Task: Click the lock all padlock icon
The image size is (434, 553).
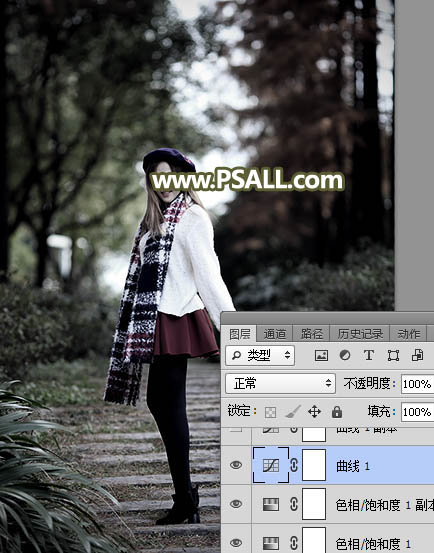Action: (x=337, y=412)
